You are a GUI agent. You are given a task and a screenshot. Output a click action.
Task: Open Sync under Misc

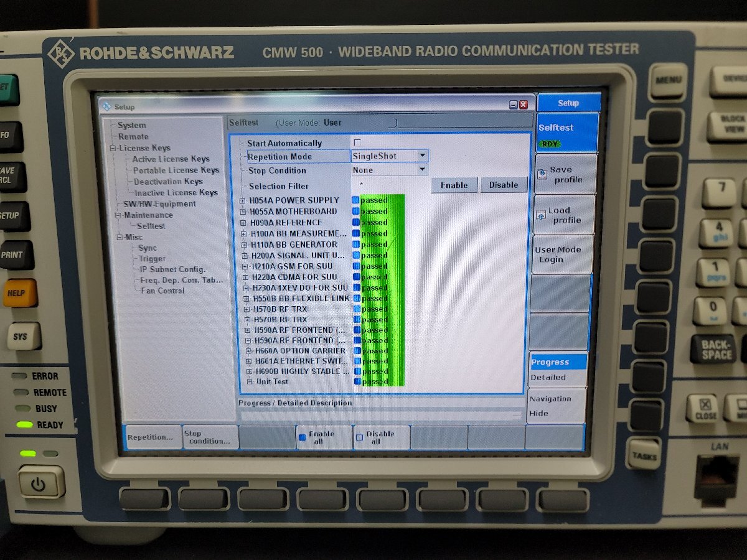148,248
